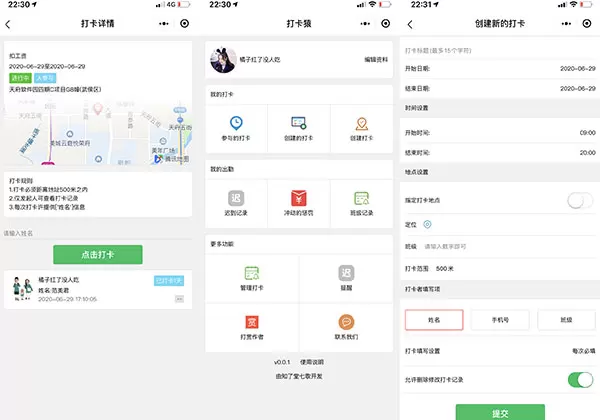Tap the profile avatar on 打卡猿 screen
Image resolution: width=600 pixels, height=420 pixels.
tap(223, 60)
